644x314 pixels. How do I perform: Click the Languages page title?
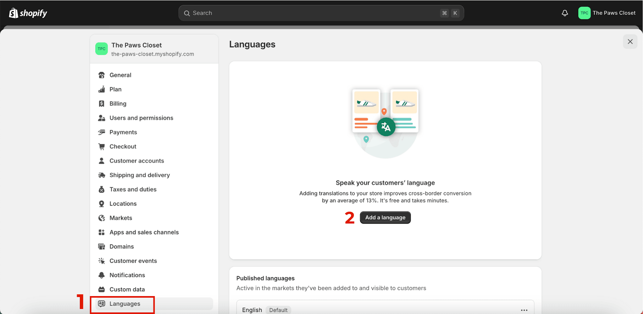pos(252,44)
